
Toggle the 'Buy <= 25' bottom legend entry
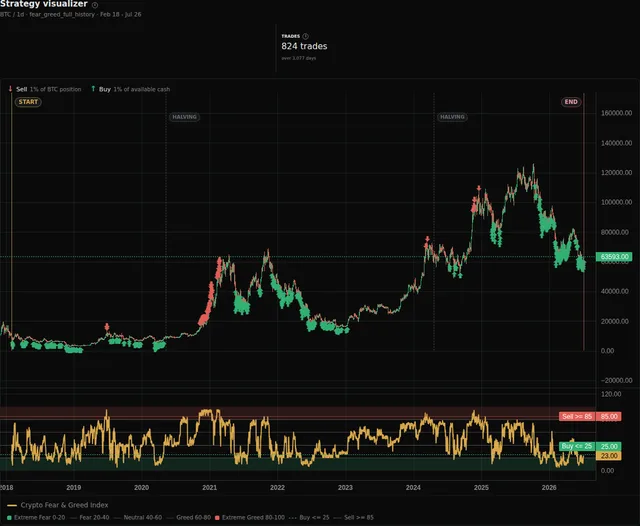tap(309, 517)
